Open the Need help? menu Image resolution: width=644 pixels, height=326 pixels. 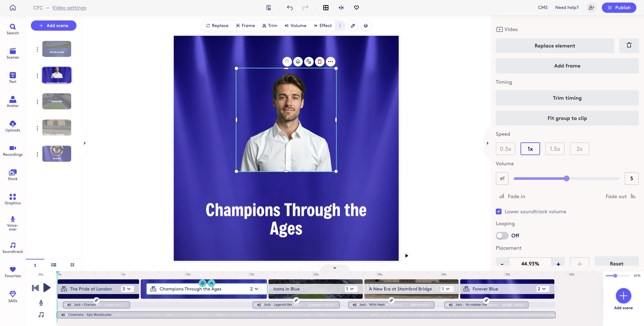(567, 7)
